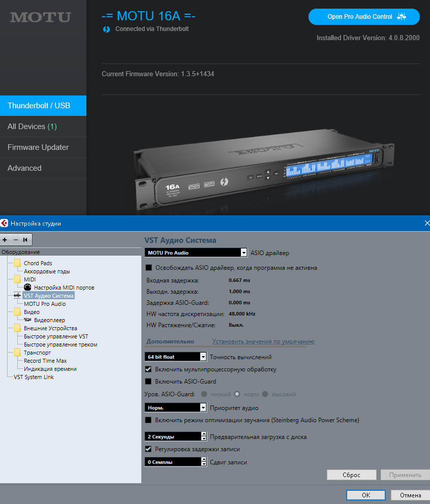Select Быстрое управление треком tree item
Image resolution: width=430 pixels, height=504 pixels.
coord(60,344)
